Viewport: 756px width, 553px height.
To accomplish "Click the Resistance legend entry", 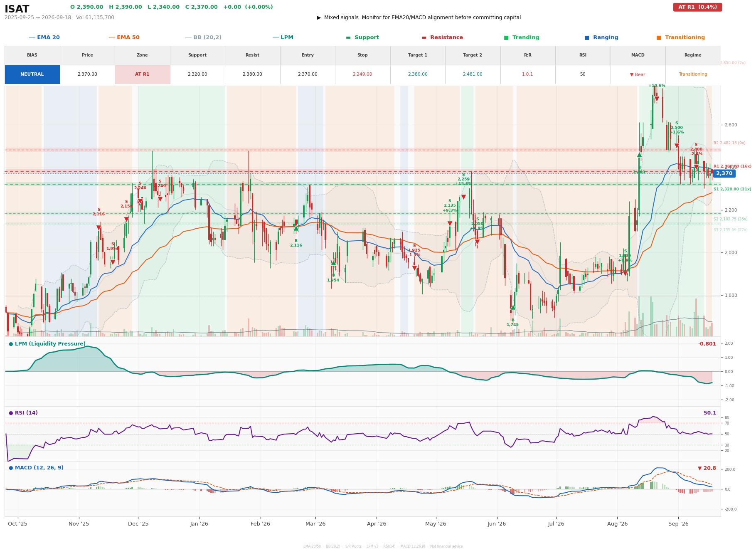I will coord(442,37).
